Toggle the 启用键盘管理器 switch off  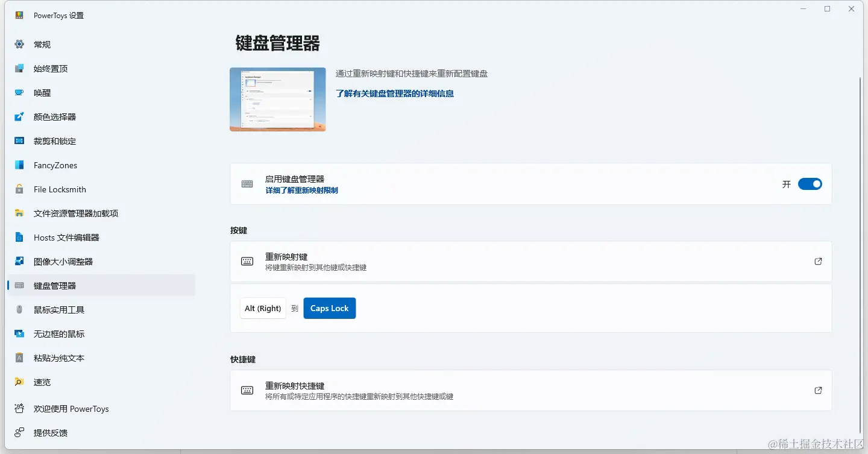click(810, 184)
